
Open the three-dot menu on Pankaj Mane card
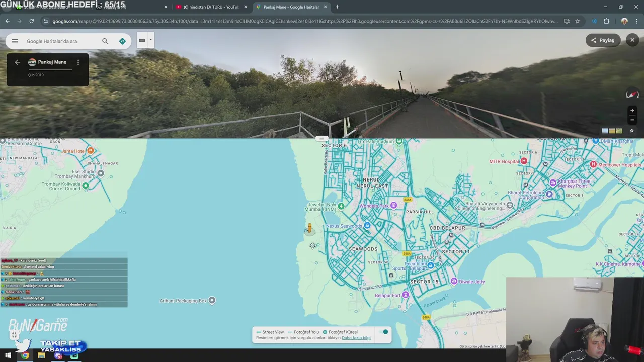(x=78, y=62)
